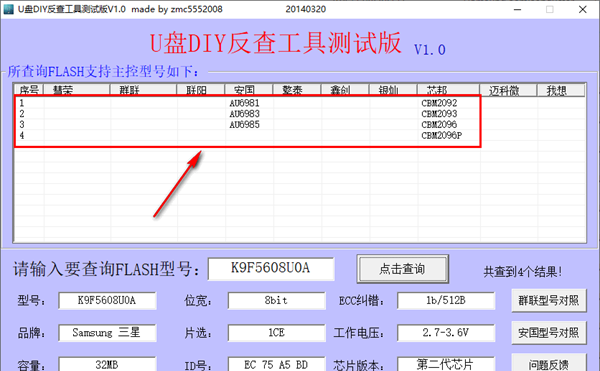Open the 群联型号对照 reference

coord(549,300)
